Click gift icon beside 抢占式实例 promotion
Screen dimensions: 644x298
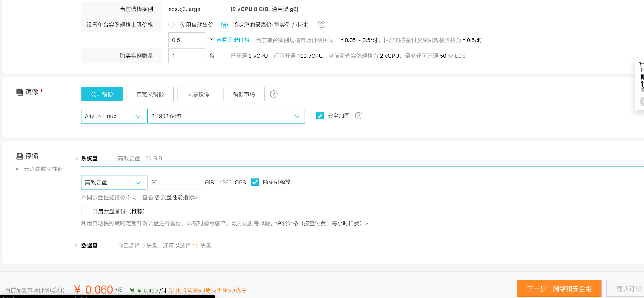tap(171, 290)
